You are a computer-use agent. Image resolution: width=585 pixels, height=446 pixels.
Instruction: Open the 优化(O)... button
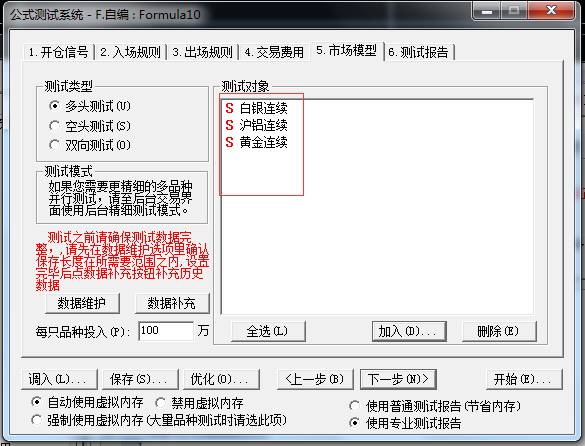221,380
